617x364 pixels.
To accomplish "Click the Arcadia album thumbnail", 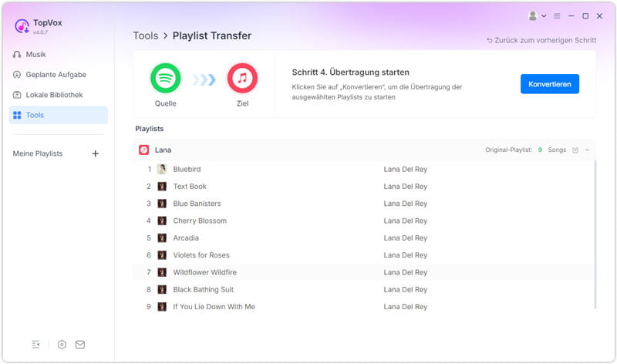I will pyautogui.click(x=162, y=238).
